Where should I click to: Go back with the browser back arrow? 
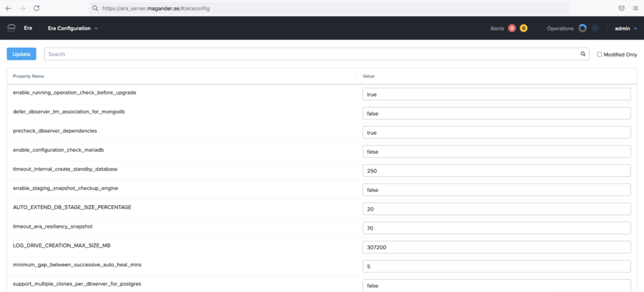[x=8, y=8]
